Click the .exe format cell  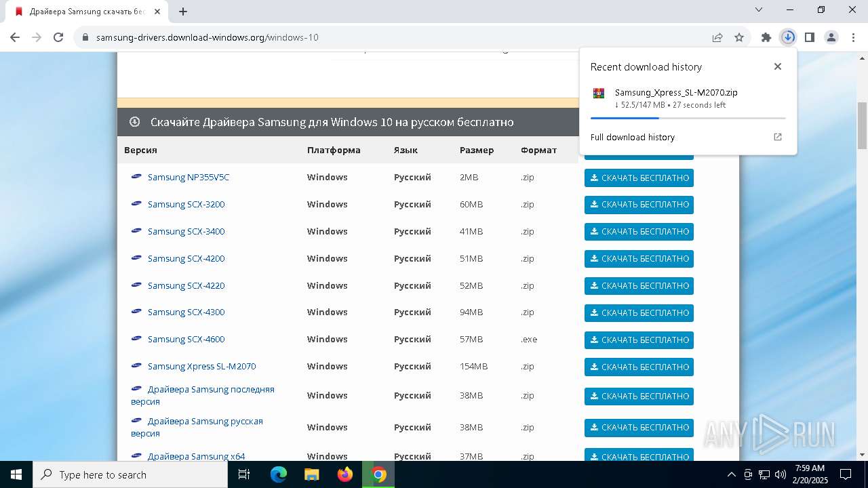click(x=529, y=339)
